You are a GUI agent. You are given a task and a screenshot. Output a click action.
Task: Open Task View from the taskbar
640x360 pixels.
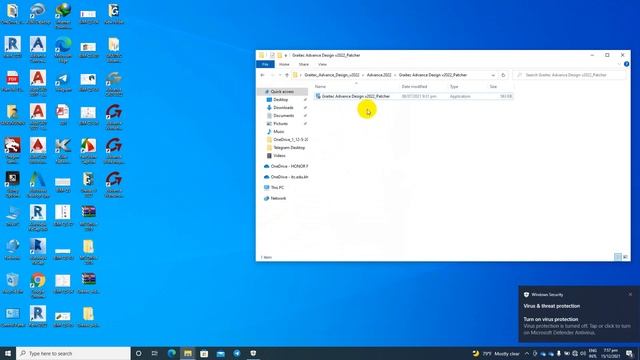click(155, 353)
